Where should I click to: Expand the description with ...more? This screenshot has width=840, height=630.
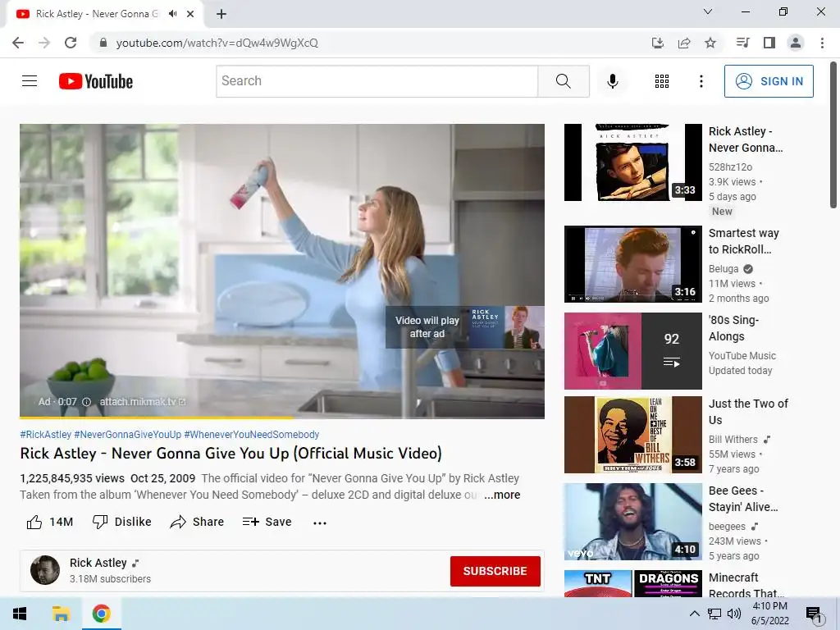click(x=503, y=495)
